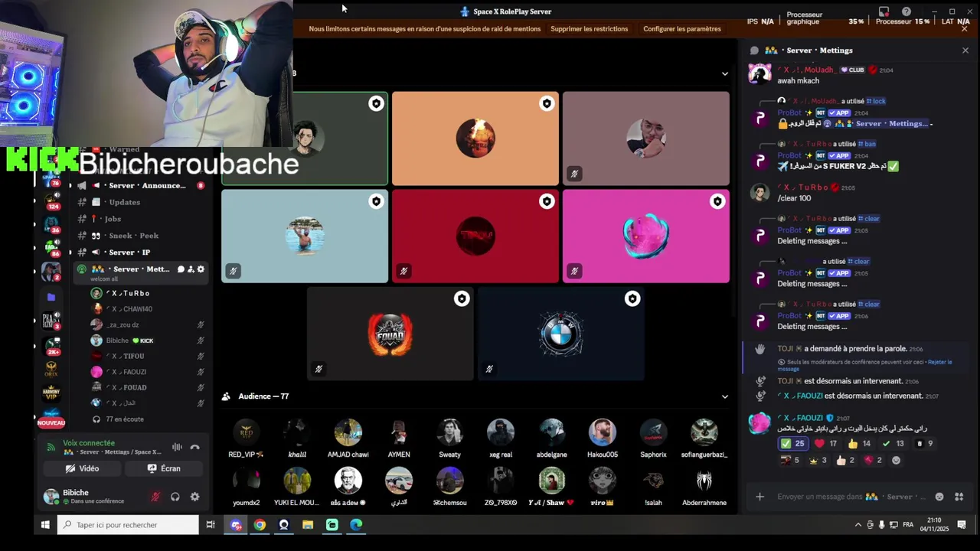The width and height of the screenshot is (980, 551).
Task: Open the apps launcher icon in message box
Action: 959,497
